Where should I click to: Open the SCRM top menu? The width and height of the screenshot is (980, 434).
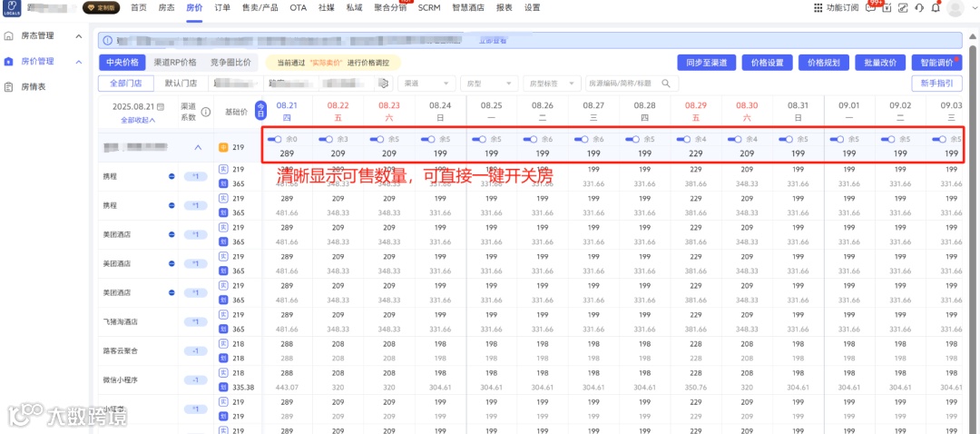(x=429, y=8)
